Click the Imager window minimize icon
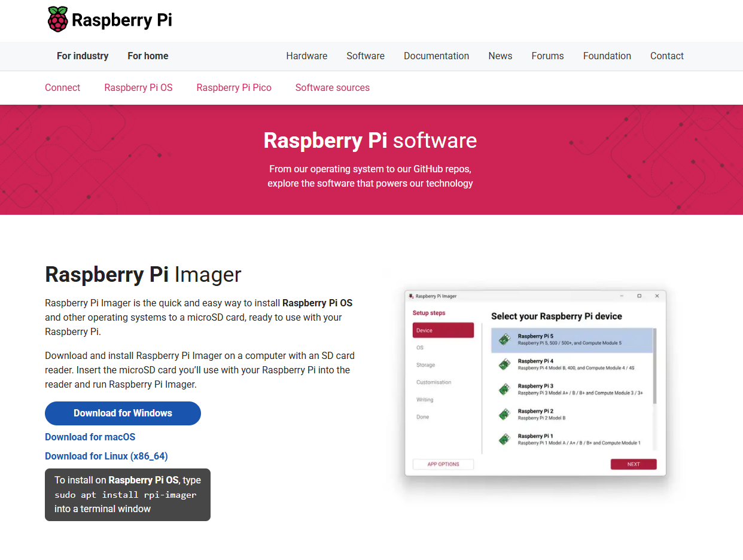 tap(622, 296)
